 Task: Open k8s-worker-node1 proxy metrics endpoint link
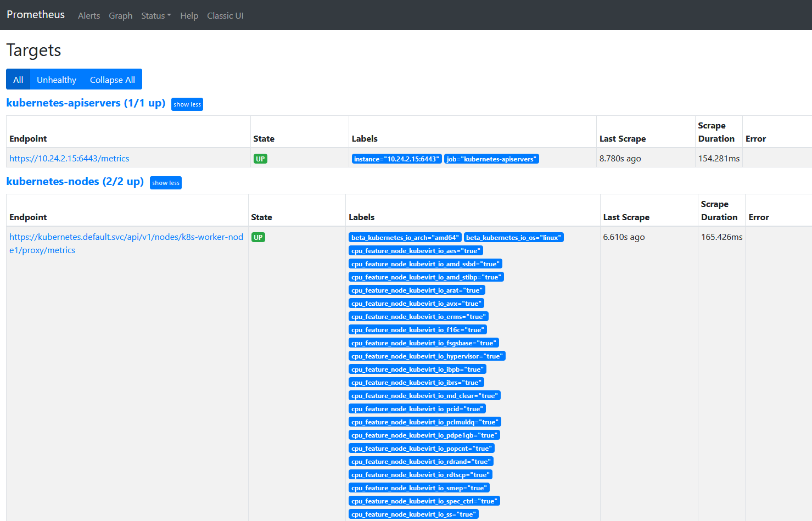pos(126,243)
